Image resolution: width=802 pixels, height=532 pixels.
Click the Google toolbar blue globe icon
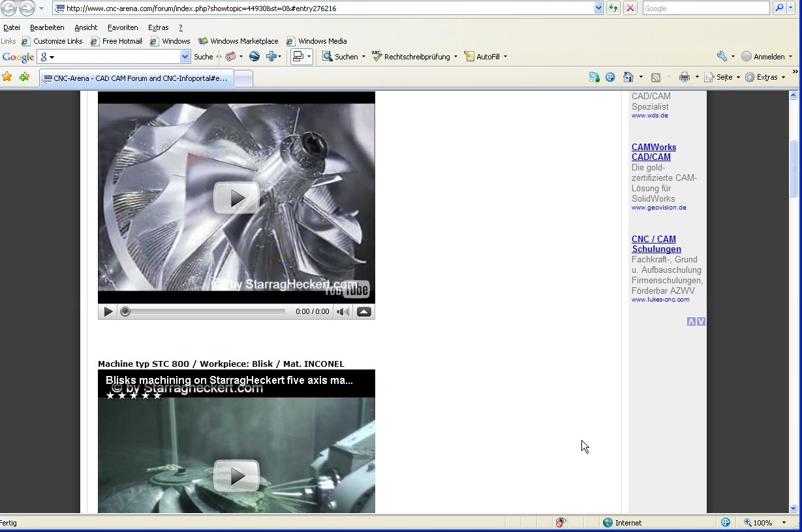(254, 57)
